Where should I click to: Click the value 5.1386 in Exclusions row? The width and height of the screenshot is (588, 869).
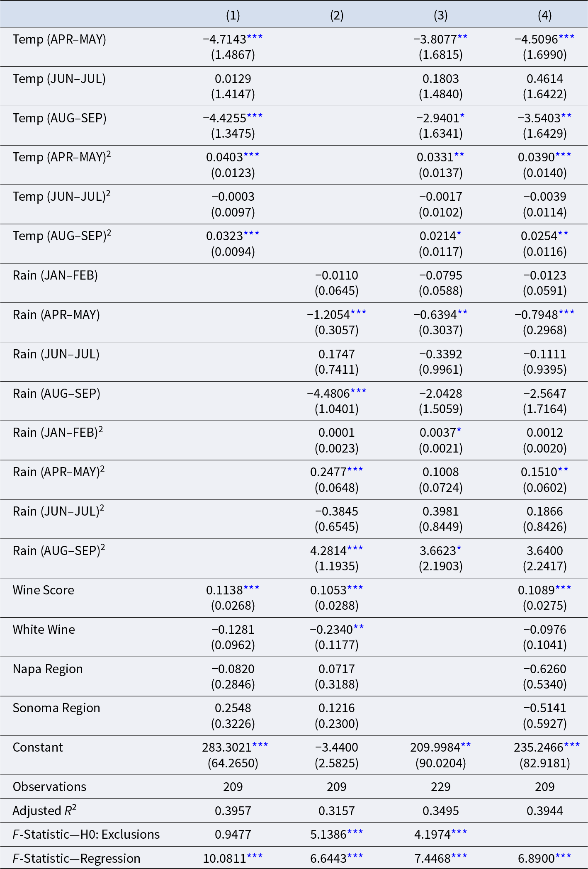[328, 834]
